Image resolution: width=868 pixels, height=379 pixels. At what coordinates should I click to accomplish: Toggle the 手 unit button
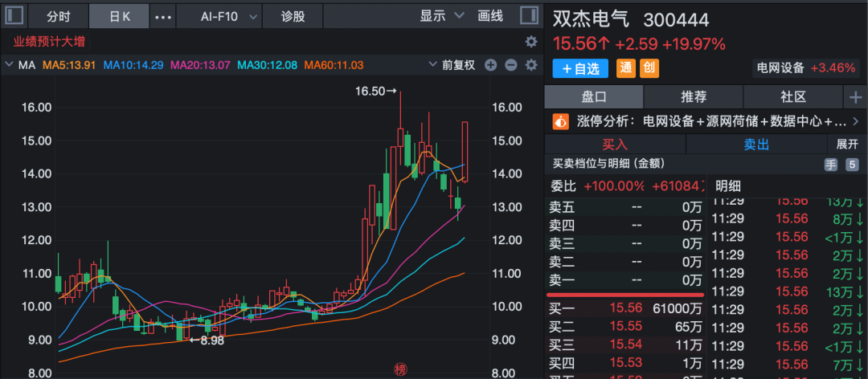(831, 165)
